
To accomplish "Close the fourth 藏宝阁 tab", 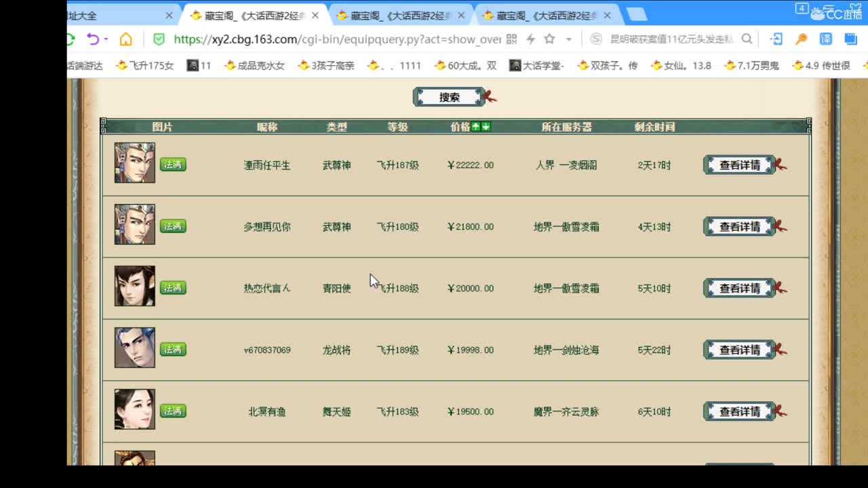I will click(607, 15).
